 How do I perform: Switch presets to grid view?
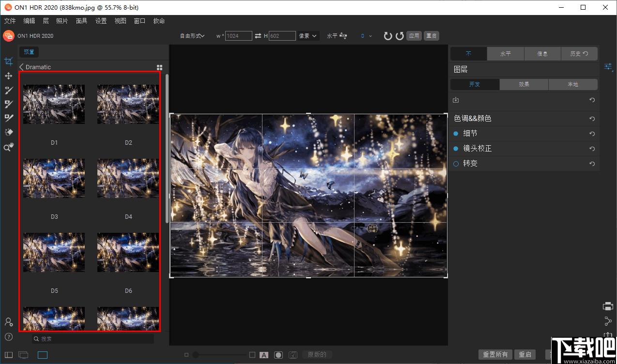pos(160,67)
